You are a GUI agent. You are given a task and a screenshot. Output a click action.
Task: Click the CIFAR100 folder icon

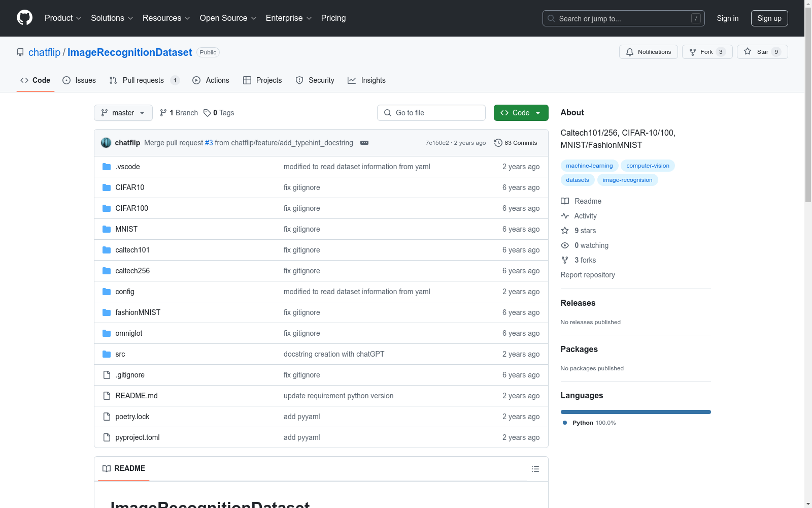[107, 208]
